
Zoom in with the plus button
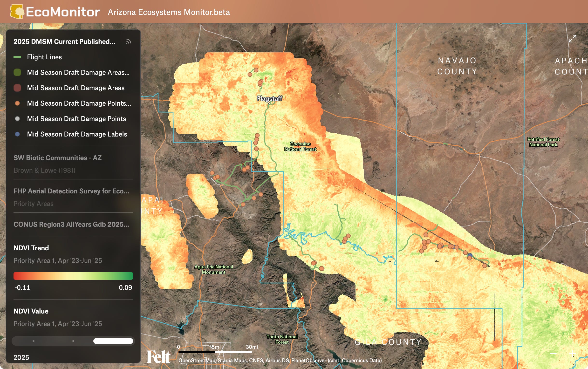coord(572,354)
